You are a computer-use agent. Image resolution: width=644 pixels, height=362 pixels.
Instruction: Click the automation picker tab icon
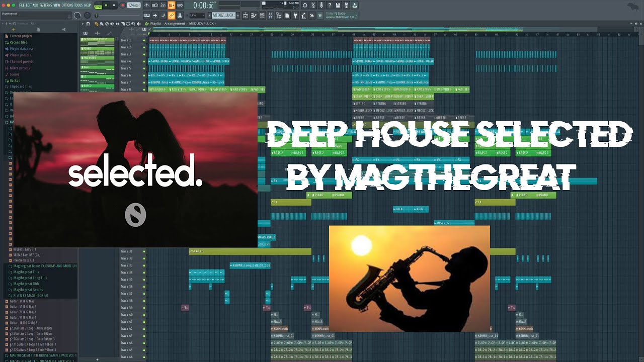(x=109, y=33)
